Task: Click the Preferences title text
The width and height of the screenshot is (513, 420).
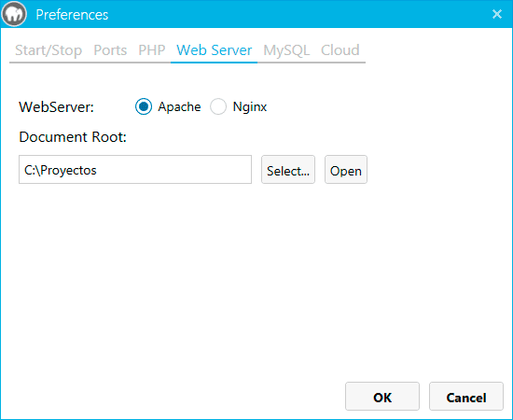Action: [x=72, y=15]
